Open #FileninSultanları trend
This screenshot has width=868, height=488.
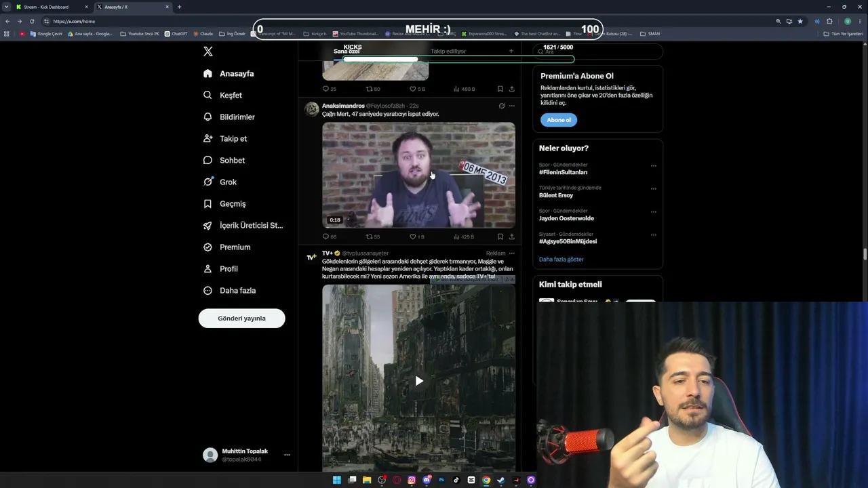(x=563, y=172)
